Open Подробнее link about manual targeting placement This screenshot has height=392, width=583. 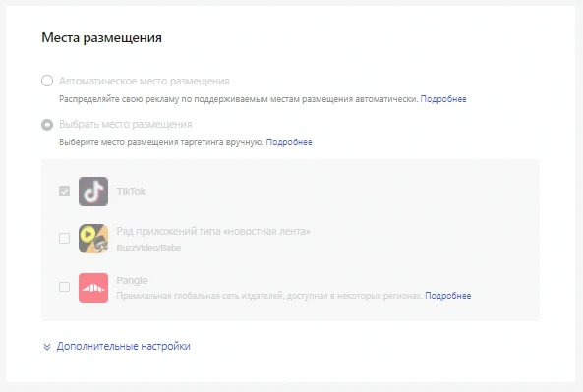click(289, 142)
